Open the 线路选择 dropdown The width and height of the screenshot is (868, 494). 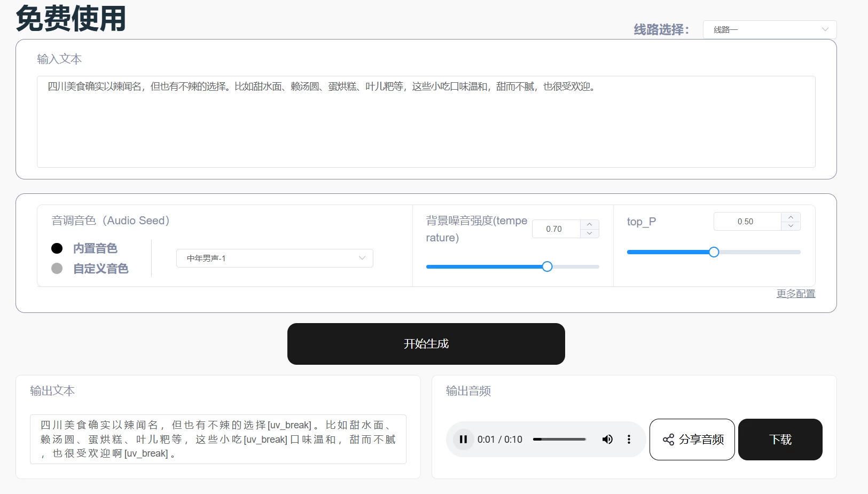[x=769, y=29]
